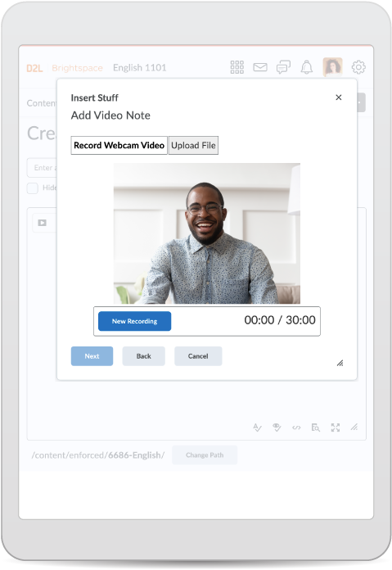392x570 pixels.
Task: Click the Insert Stuff play icon
Action: click(42, 223)
